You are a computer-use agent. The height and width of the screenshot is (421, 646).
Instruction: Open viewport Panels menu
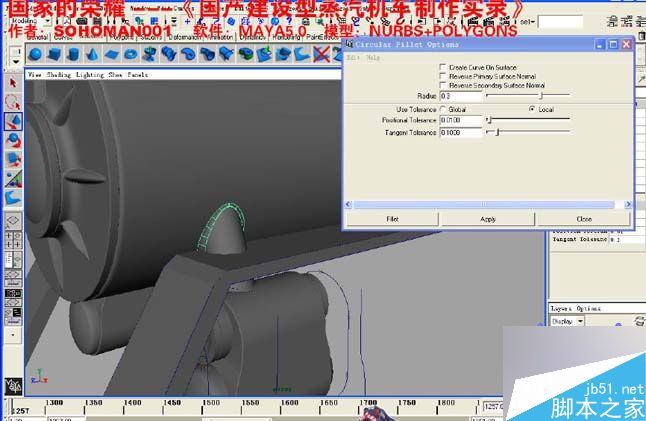click(138, 75)
